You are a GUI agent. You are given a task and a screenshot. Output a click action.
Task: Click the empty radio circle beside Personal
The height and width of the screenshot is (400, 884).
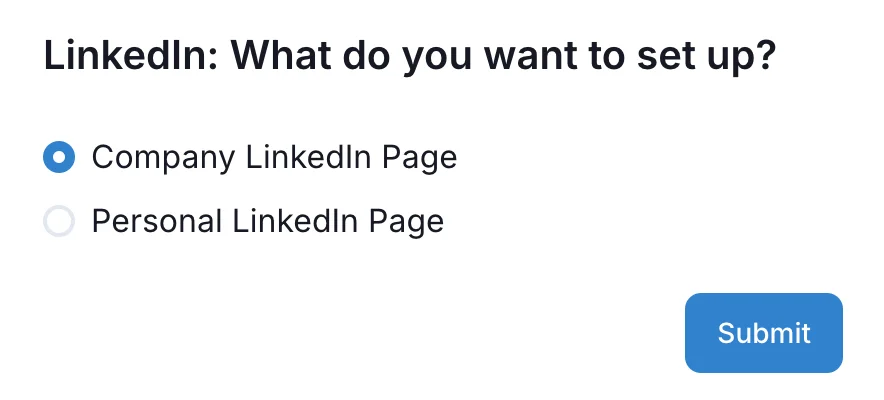coord(59,221)
